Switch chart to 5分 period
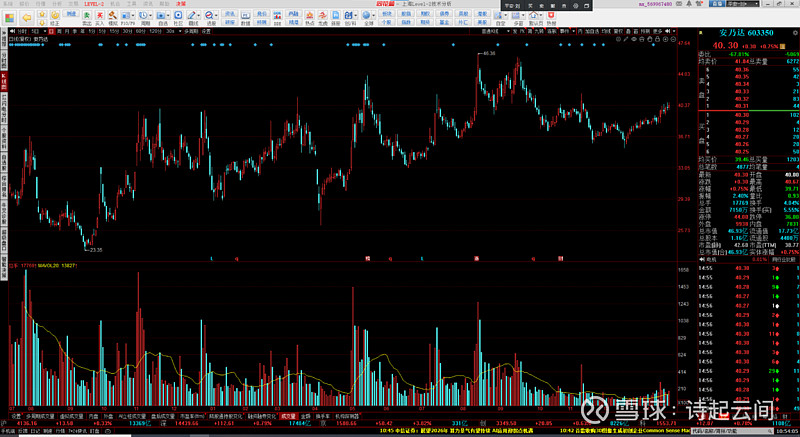The height and width of the screenshot is (437, 800). click(103, 31)
